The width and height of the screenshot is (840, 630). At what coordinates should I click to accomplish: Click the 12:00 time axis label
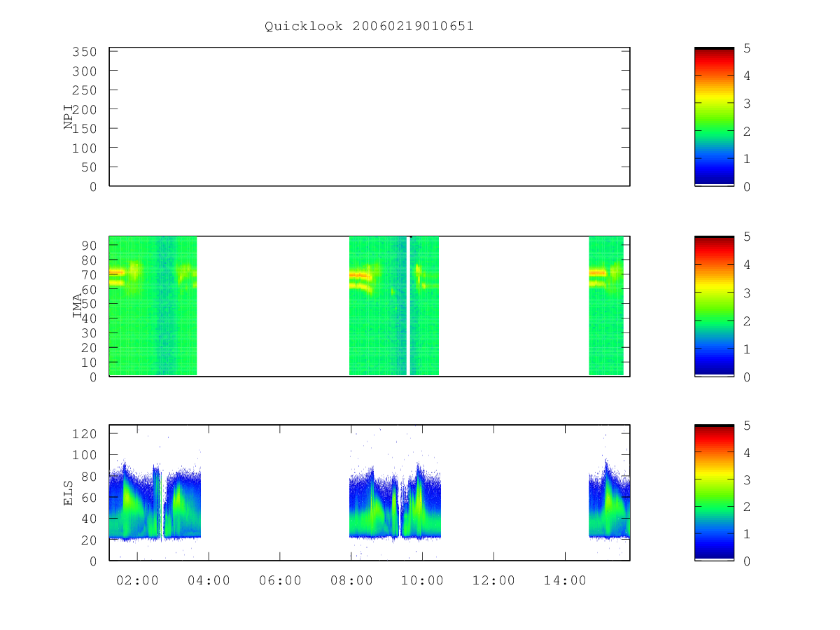point(493,580)
